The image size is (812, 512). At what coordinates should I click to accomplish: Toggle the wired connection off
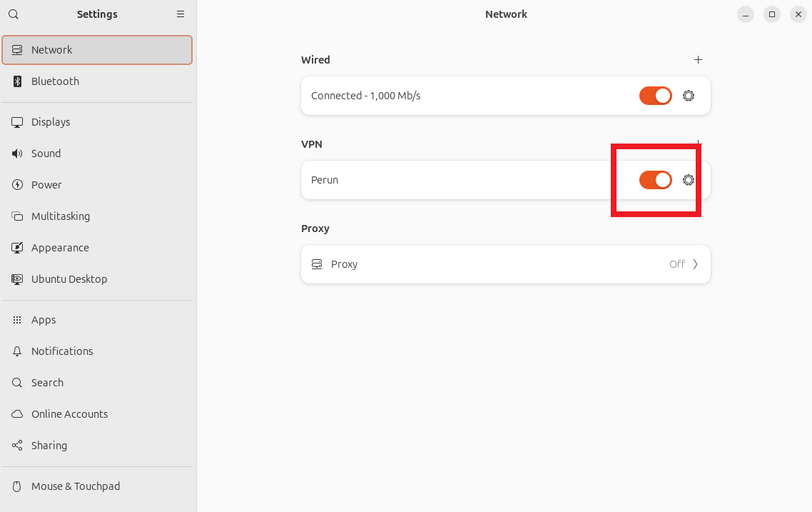(x=655, y=95)
